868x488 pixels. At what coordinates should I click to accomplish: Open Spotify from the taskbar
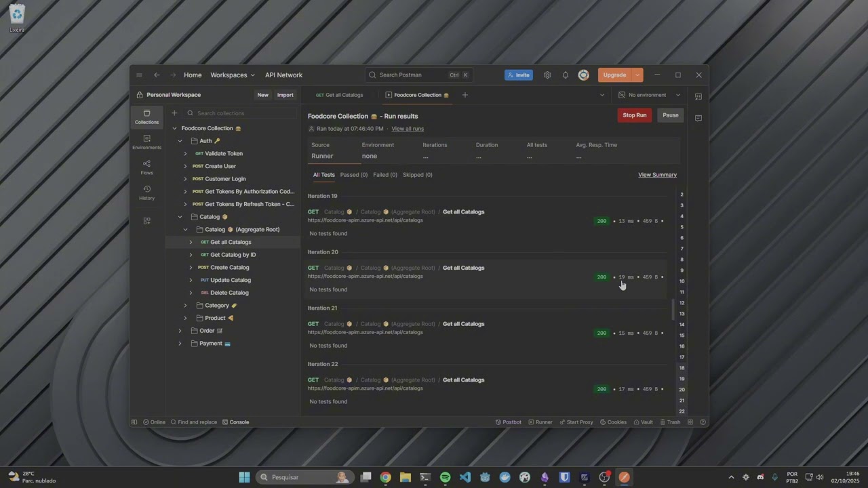[x=445, y=477]
